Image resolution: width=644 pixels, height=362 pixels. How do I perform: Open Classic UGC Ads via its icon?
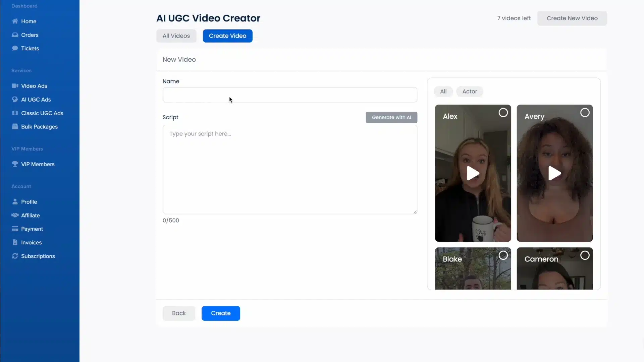pyautogui.click(x=15, y=113)
